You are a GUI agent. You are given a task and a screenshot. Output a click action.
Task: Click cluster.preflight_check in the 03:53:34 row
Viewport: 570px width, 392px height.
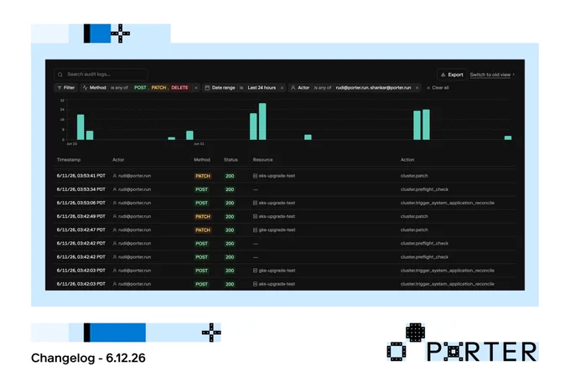pyautogui.click(x=424, y=189)
